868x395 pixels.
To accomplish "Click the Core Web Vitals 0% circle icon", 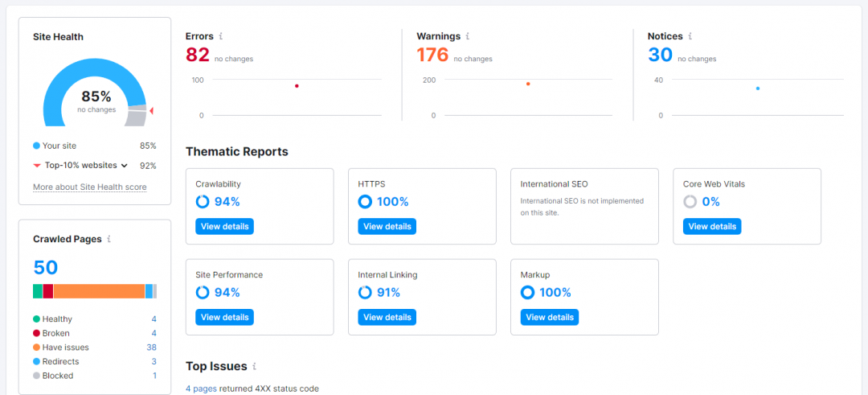I will [x=690, y=202].
